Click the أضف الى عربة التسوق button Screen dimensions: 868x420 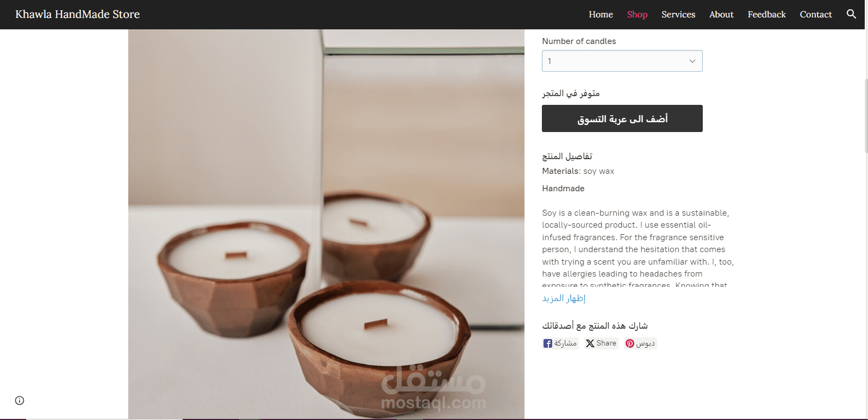[622, 118]
